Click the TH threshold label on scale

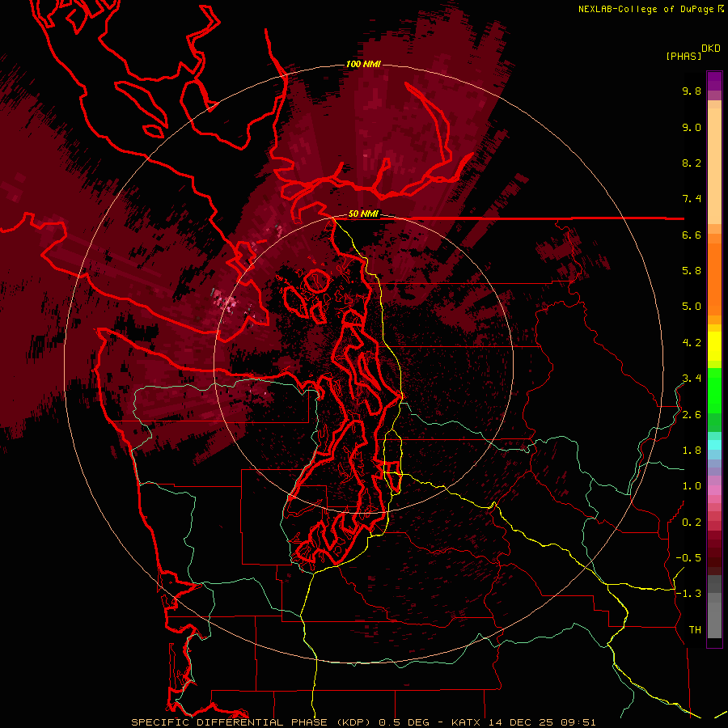(695, 630)
